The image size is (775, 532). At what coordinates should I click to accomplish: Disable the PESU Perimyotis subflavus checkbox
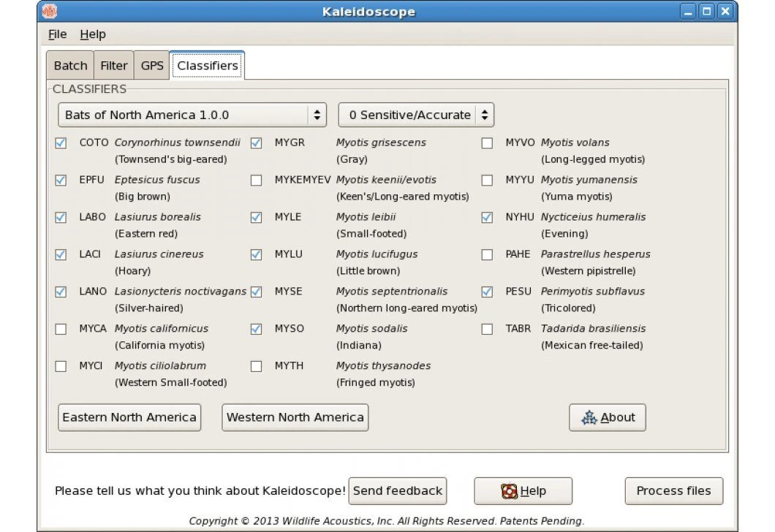[x=487, y=291]
